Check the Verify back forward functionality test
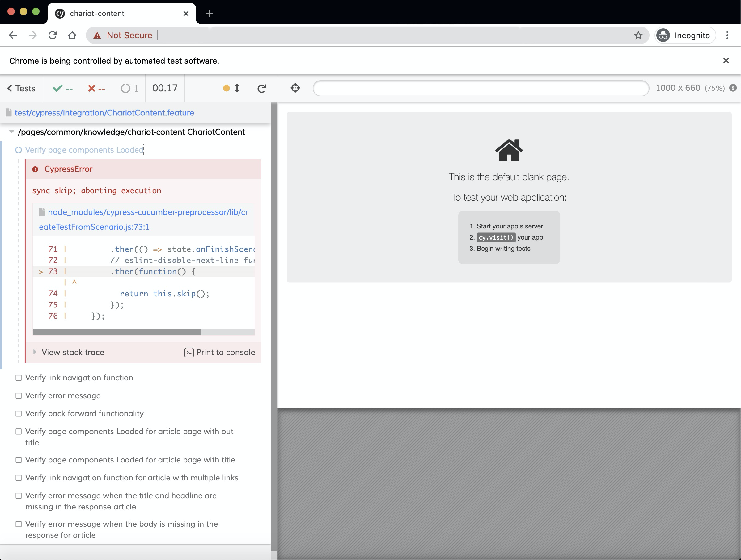This screenshot has width=741, height=560. pos(19,413)
